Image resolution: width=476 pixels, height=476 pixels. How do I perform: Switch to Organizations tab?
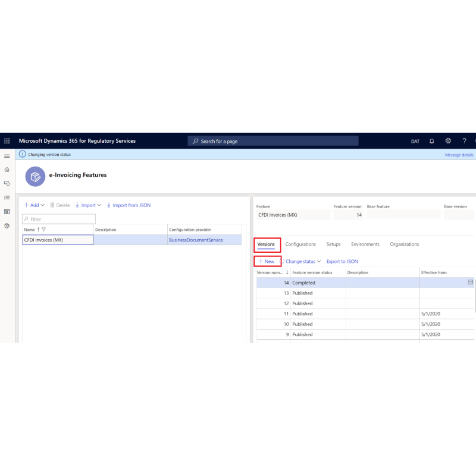[405, 244]
